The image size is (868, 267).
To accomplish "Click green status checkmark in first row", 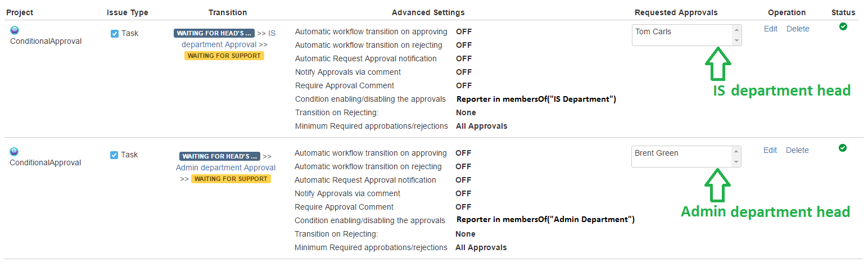I will tap(843, 26).
